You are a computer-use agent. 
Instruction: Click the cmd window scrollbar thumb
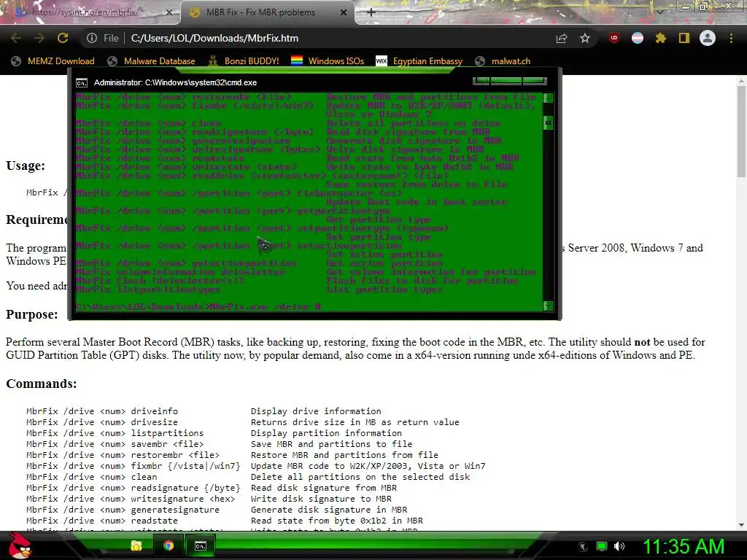(549, 122)
